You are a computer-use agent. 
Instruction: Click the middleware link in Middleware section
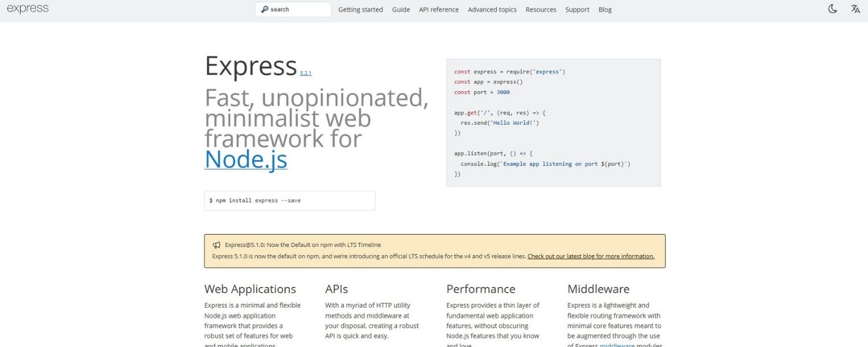[x=617, y=345]
